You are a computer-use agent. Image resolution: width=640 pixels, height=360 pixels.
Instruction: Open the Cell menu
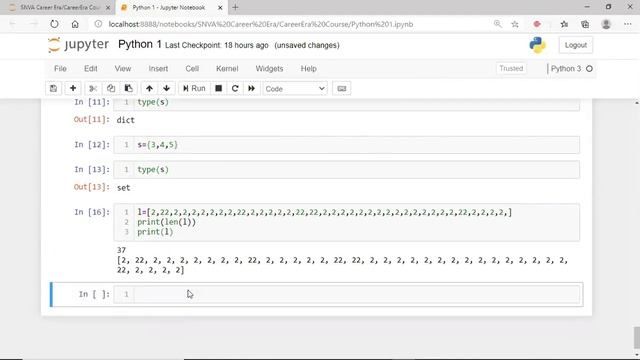pos(192,69)
